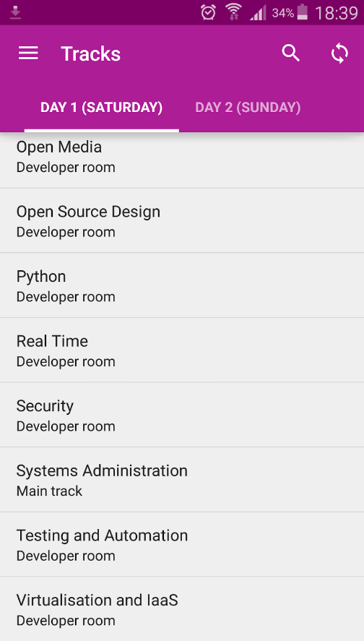This screenshot has height=641, width=364.
Task: Open the Testing and Automation track
Action: pyautogui.click(x=182, y=544)
